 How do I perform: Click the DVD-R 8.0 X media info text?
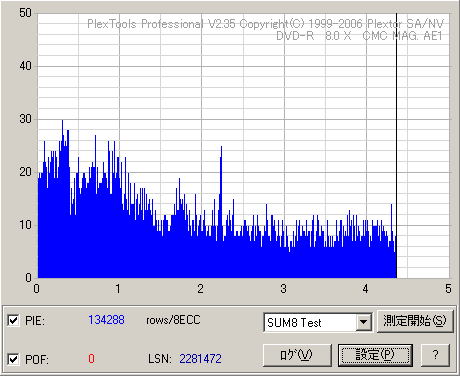point(314,36)
